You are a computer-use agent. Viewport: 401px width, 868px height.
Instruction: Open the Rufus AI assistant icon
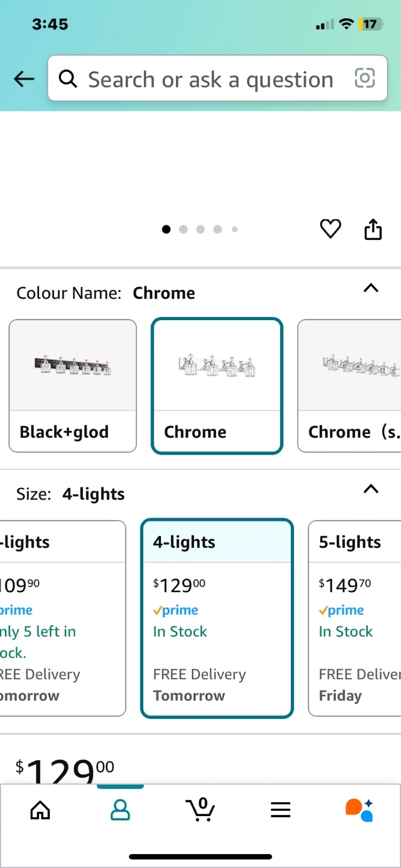[359, 810]
